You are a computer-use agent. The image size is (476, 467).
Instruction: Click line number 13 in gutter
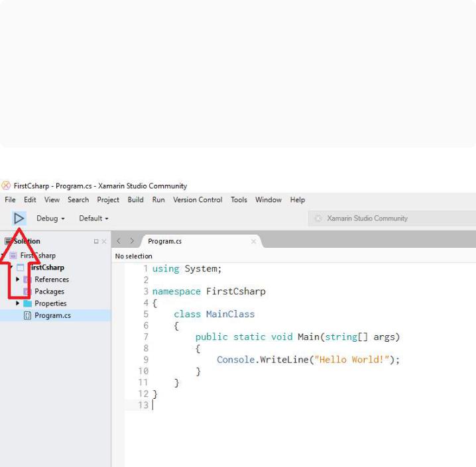143,405
